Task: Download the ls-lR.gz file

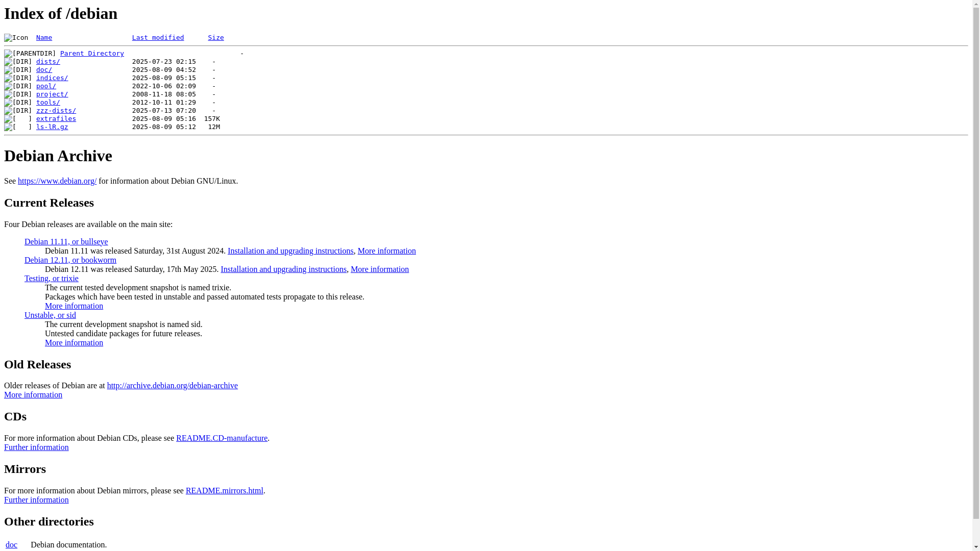Action: coord(52,127)
